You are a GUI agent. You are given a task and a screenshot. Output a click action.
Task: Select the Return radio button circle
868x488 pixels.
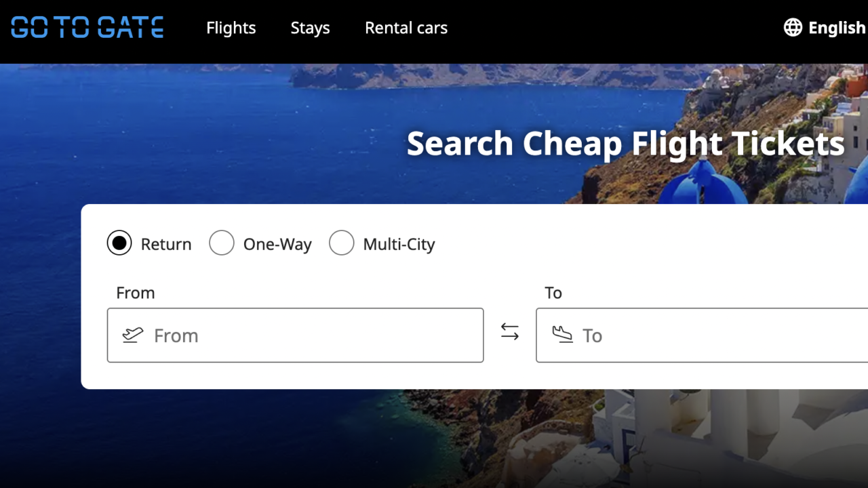[x=119, y=243]
